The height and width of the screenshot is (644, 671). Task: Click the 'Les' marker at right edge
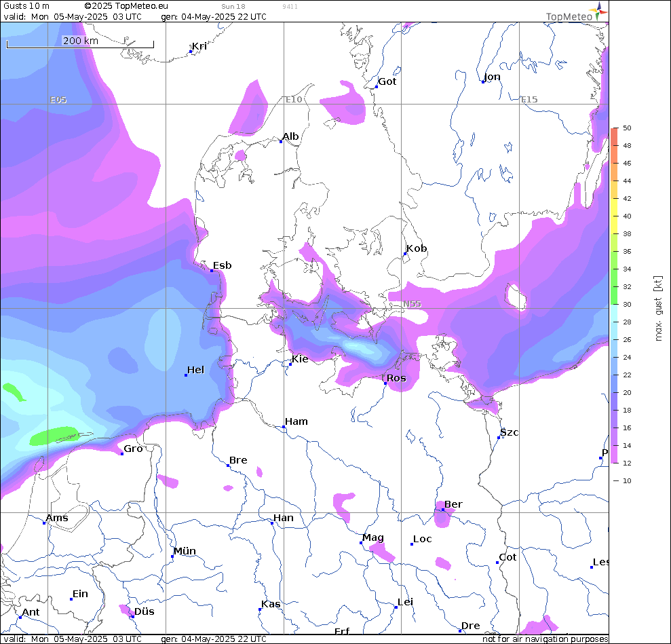592,567
